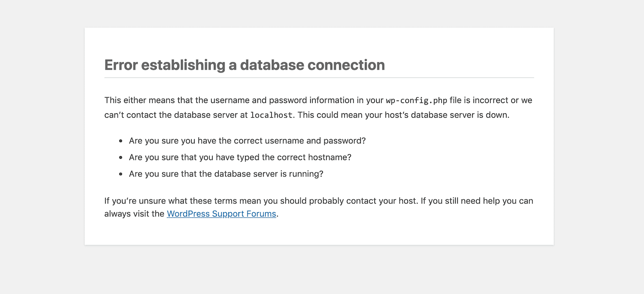Click the wp-config.php code text

tap(416, 101)
